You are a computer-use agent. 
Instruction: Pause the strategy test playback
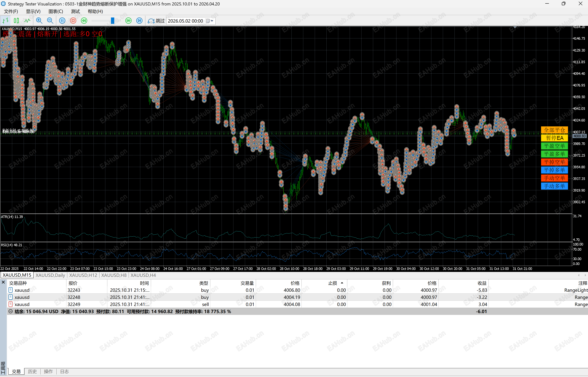[62, 21]
